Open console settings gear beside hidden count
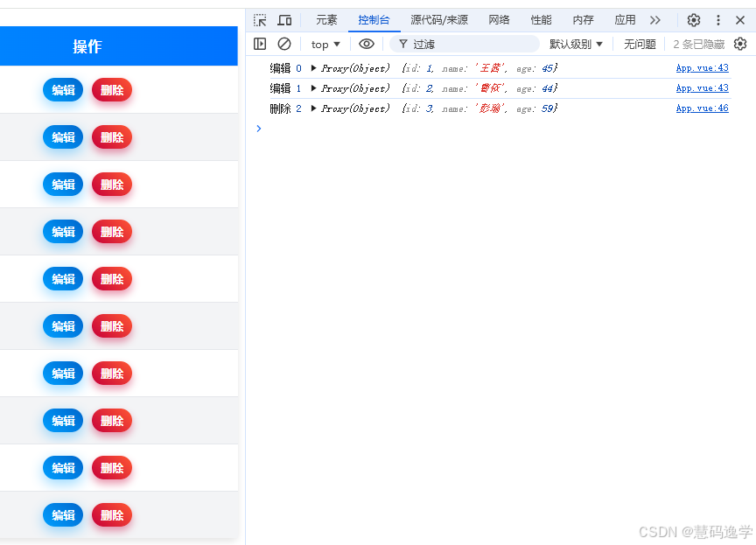The height and width of the screenshot is (545, 756). point(740,44)
